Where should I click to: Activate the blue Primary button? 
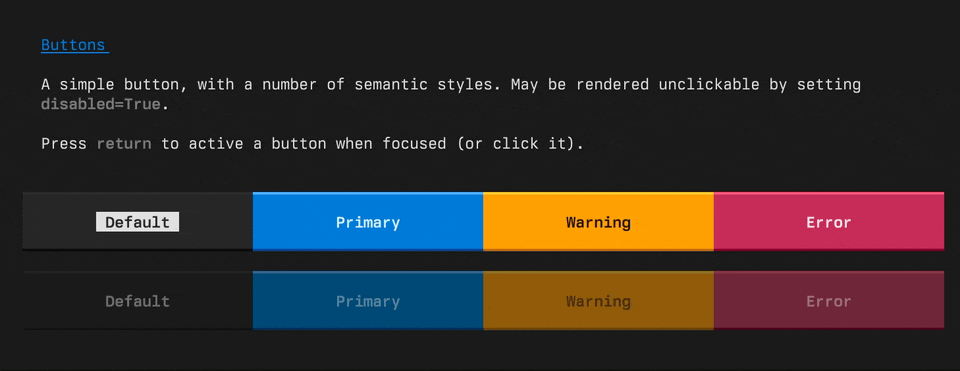pyautogui.click(x=368, y=222)
